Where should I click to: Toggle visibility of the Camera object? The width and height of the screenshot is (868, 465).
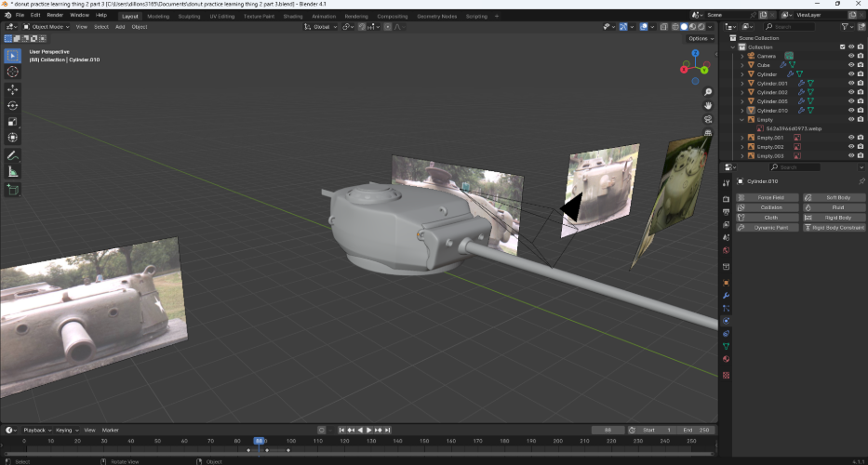point(850,56)
